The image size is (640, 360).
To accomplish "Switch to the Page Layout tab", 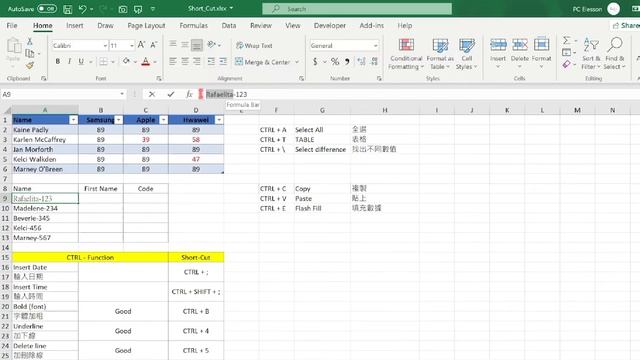I will click(x=146, y=25).
